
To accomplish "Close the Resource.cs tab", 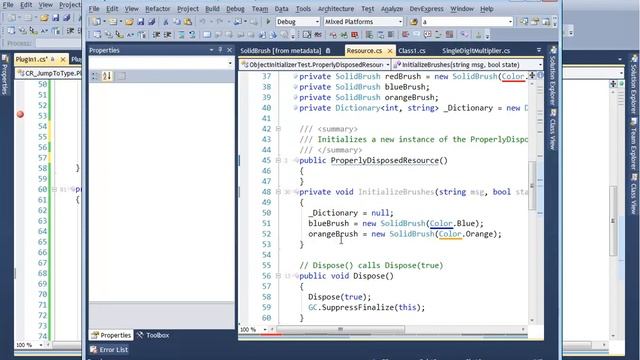I will 390,51.
